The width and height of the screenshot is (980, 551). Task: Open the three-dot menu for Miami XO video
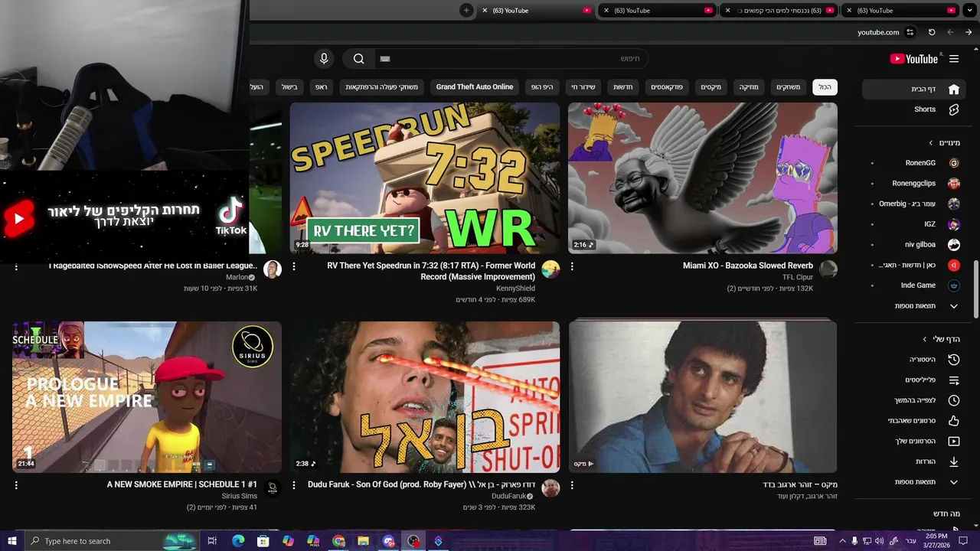(572, 266)
